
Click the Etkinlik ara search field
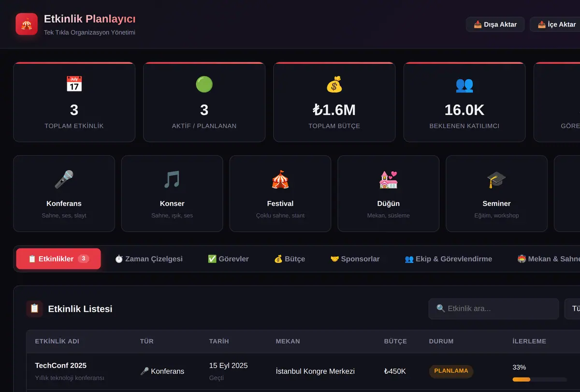coord(493,308)
